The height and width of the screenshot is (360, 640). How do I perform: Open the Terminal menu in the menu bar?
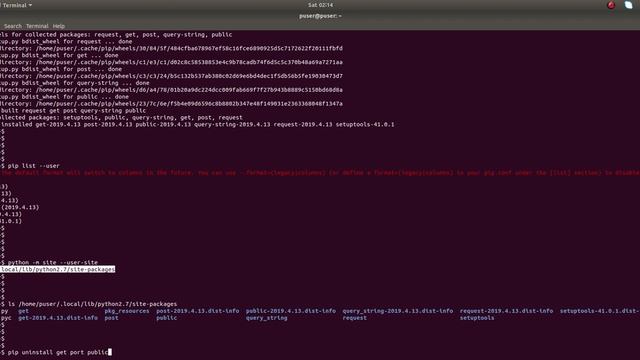[37, 26]
